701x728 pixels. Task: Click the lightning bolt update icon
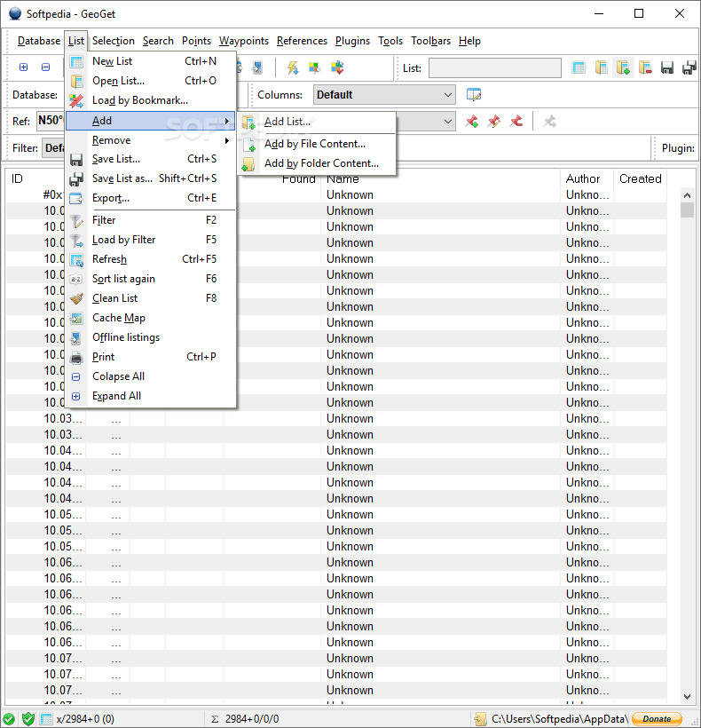pos(292,67)
